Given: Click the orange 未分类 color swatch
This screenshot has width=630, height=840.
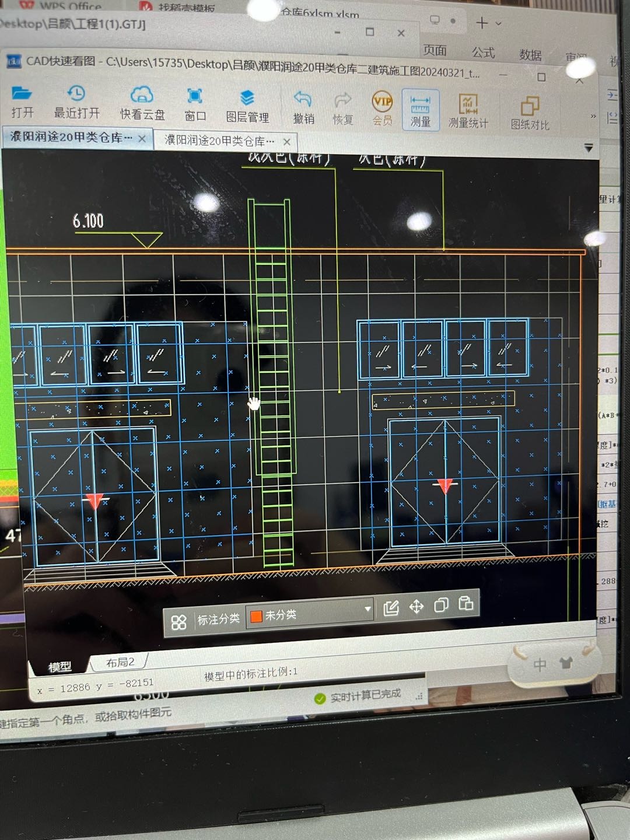Looking at the screenshot, I should pos(255,616).
